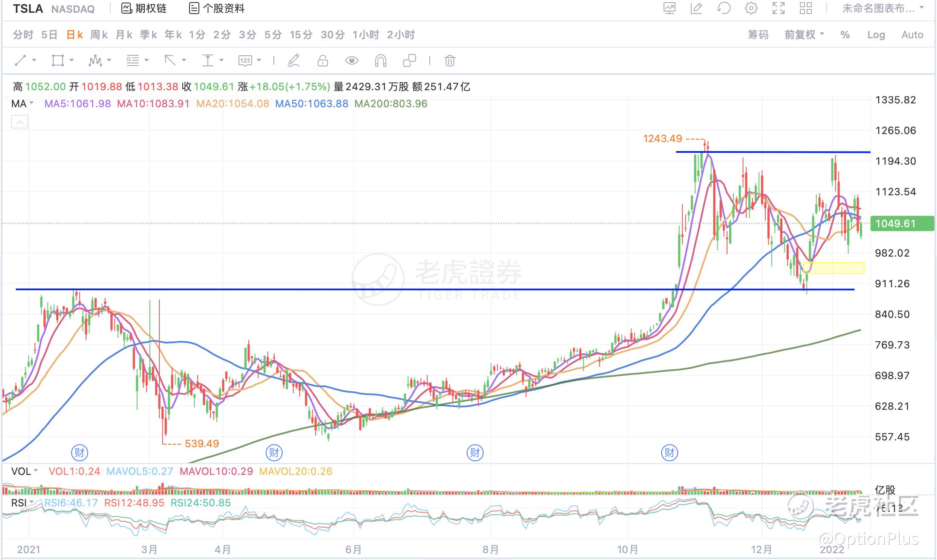Select the 15分 interval
This screenshot has height=560, width=937.
pos(301,34)
